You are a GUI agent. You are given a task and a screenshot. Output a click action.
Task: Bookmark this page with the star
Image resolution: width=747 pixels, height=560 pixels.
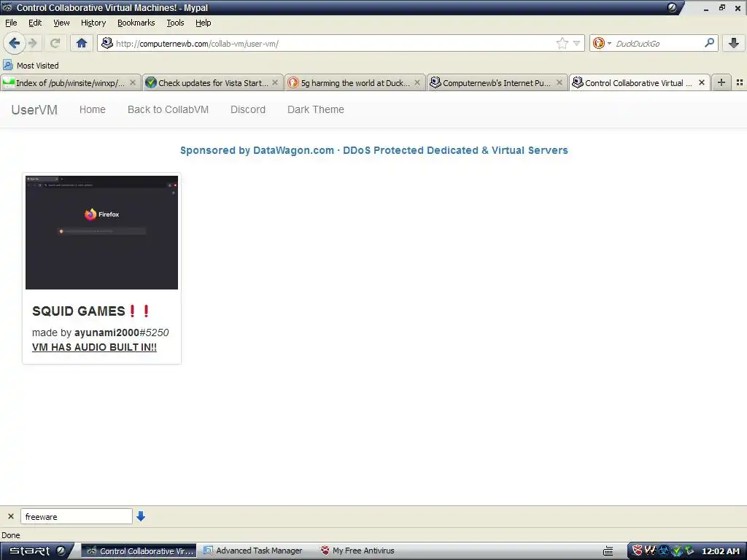click(562, 43)
